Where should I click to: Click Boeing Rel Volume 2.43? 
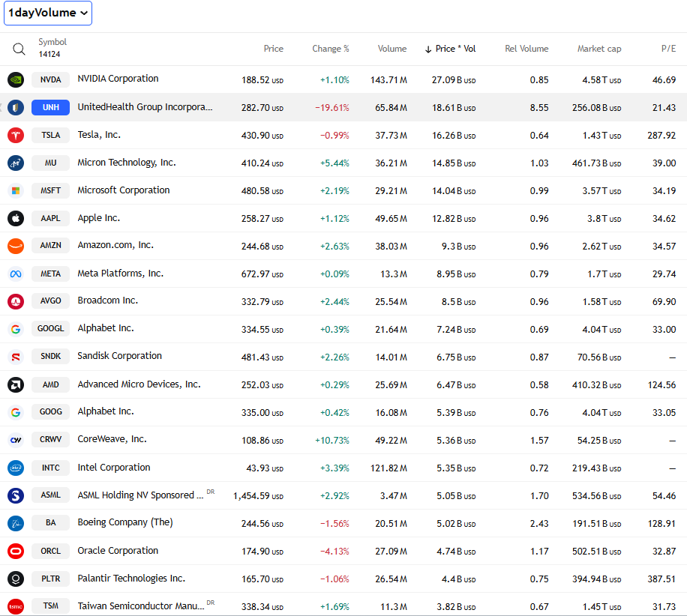(539, 524)
